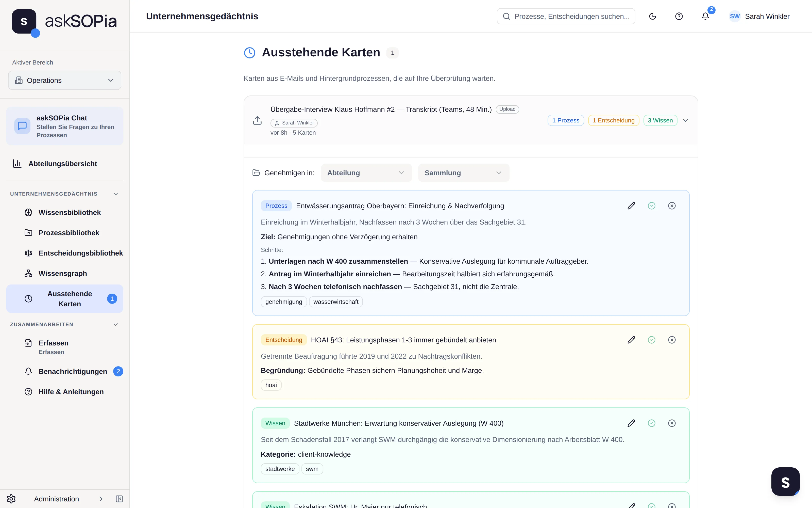Click the upload icon of the Übergabe-Interview entry
Screen dimensions: 812x508
[257, 120]
